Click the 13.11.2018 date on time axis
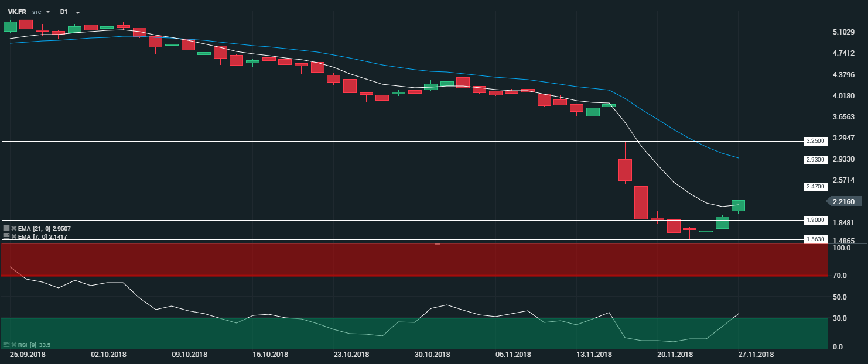This screenshot has height=364, width=868. pyautogui.click(x=594, y=355)
